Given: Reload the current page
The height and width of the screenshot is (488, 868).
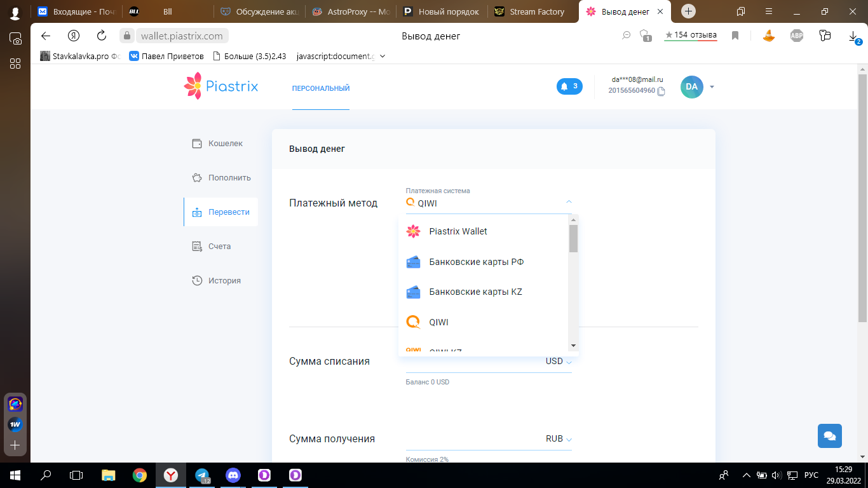Looking at the screenshot, I should point(102,36).
